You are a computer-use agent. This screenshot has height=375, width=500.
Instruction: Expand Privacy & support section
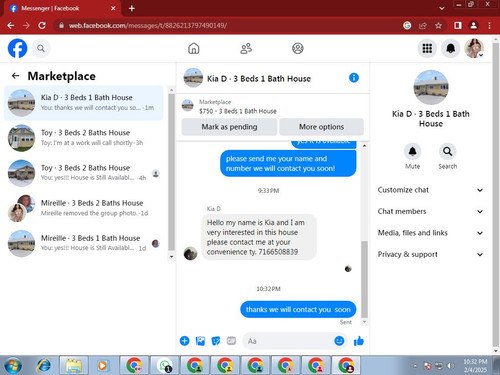pyautogui.click(x=430, y=254)
